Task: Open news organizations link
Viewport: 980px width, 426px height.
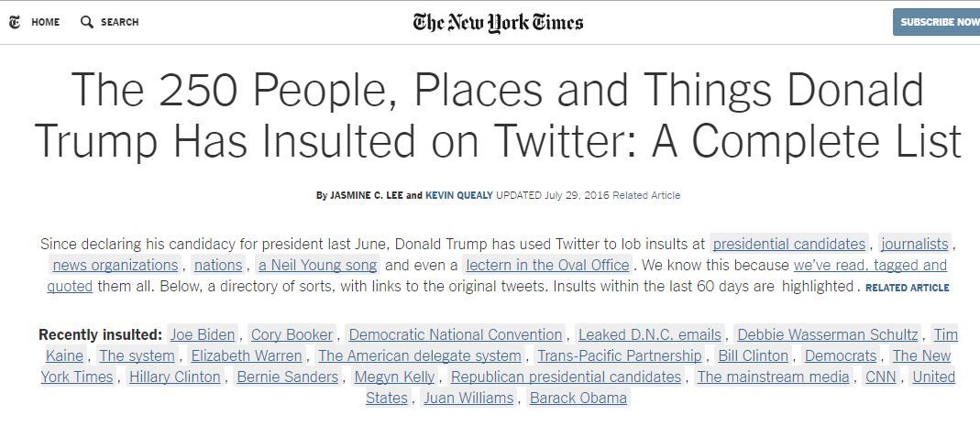Action: pos(115,265)
